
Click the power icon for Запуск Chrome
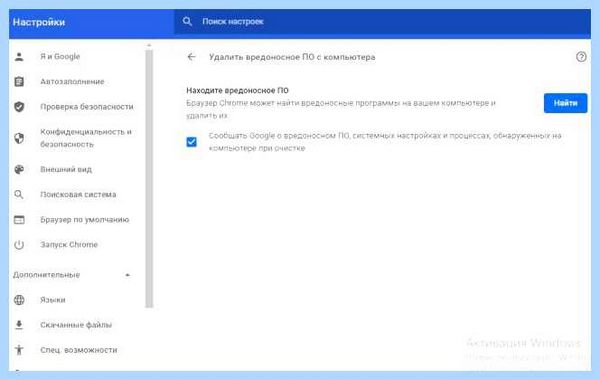click(19, 245)
